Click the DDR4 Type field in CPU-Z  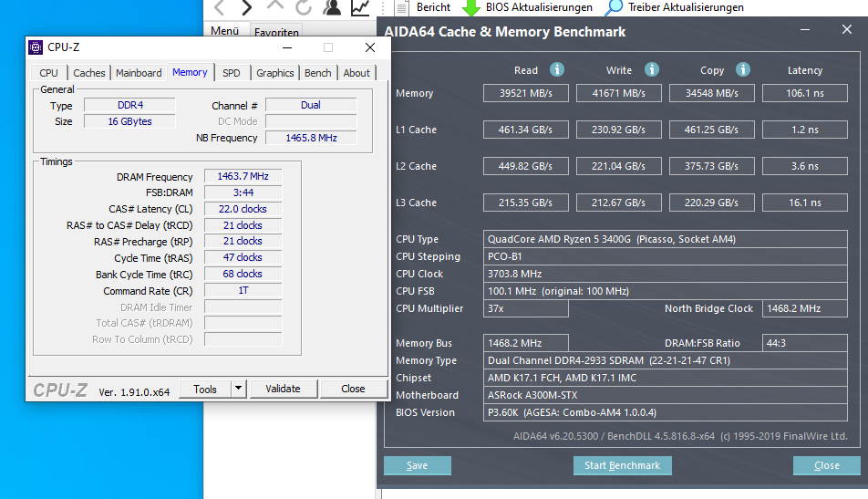coord(130,105)
